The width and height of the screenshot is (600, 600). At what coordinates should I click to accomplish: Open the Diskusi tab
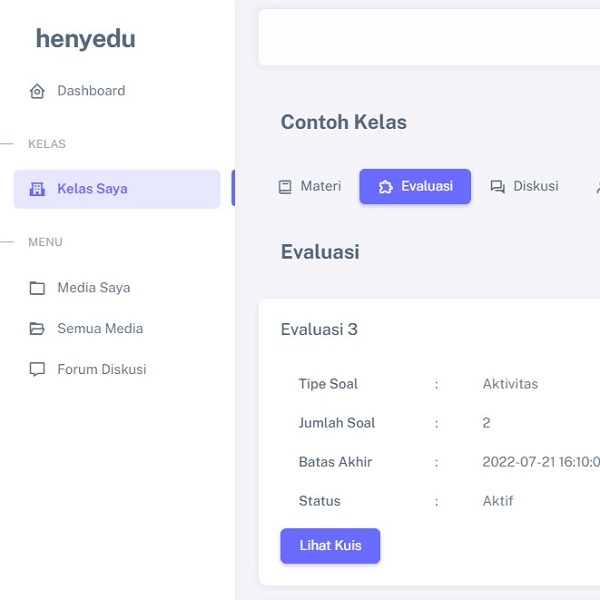point(536,186)
